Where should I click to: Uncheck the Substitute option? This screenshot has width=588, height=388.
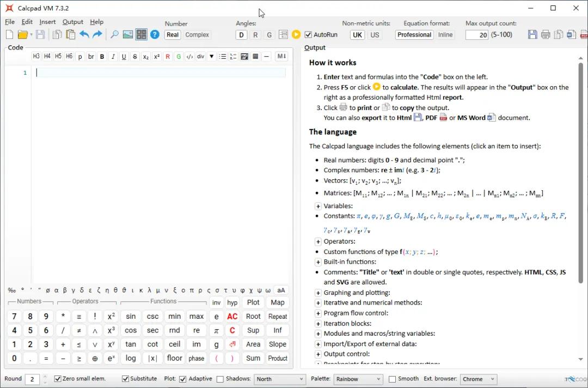(125, 379)
